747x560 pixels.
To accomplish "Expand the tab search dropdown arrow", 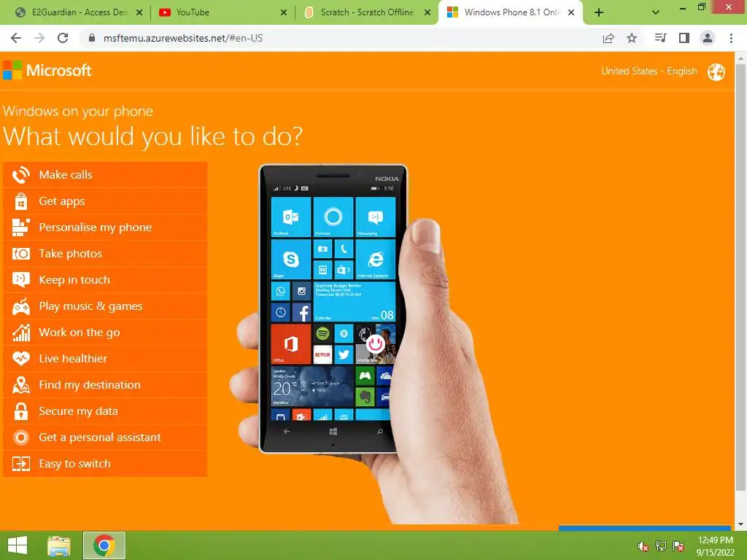I will (656, 12).
